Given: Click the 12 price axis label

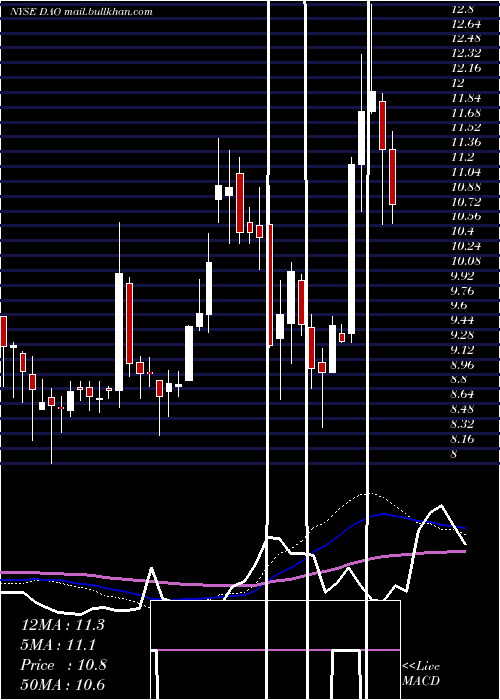Looking at the screenshot, I should coord(458,83).
